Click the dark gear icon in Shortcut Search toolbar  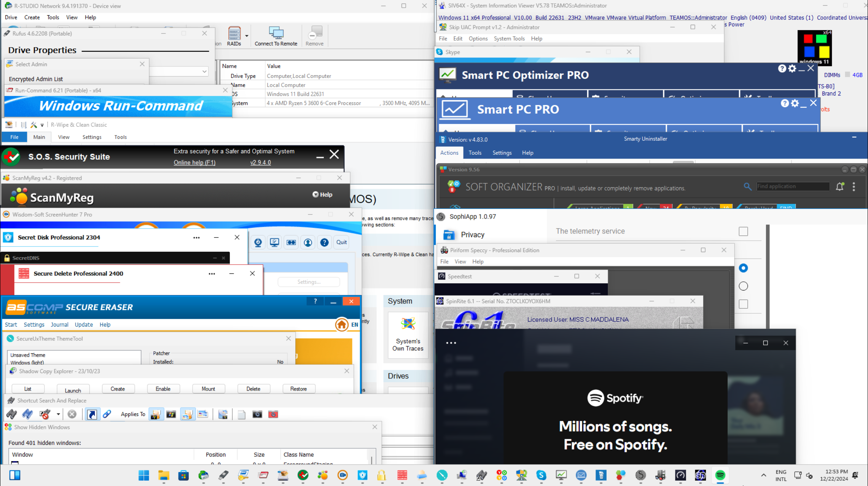[x=257, y=414]
